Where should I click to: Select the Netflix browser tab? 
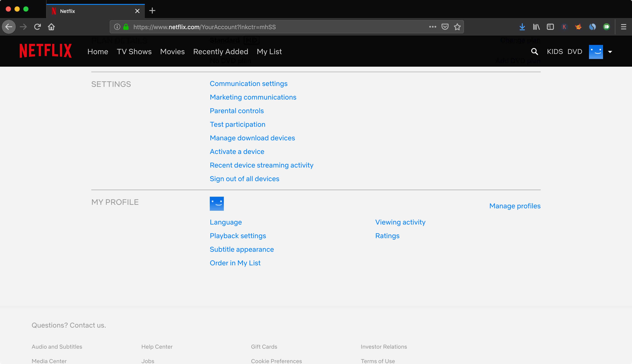(95, 11)
